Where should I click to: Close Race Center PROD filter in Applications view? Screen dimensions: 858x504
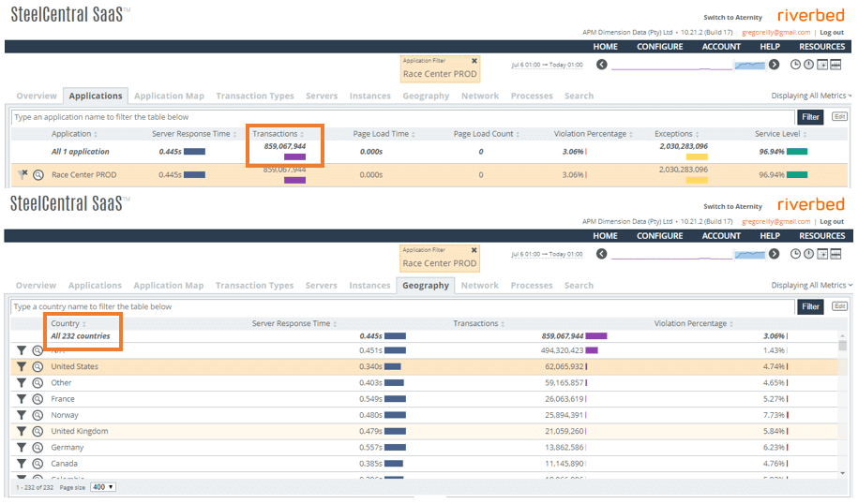474,61
